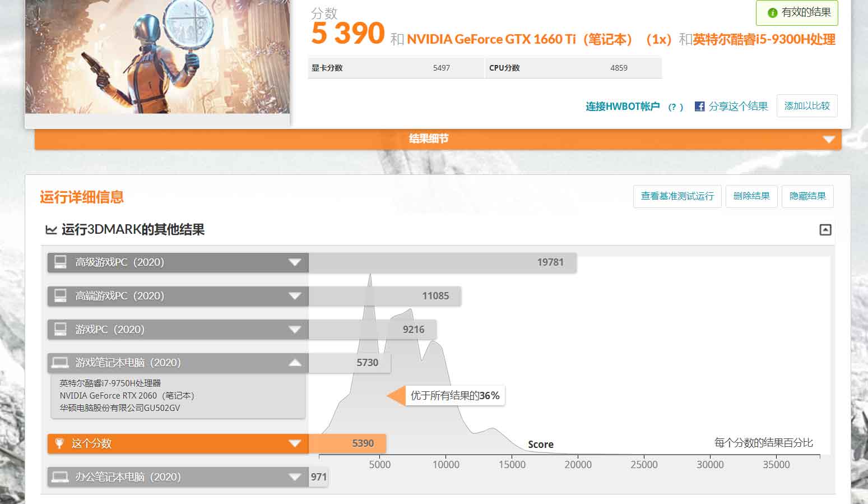
Task: Click the trophy icon on 这个分数 row
Action: click(59, 443)
